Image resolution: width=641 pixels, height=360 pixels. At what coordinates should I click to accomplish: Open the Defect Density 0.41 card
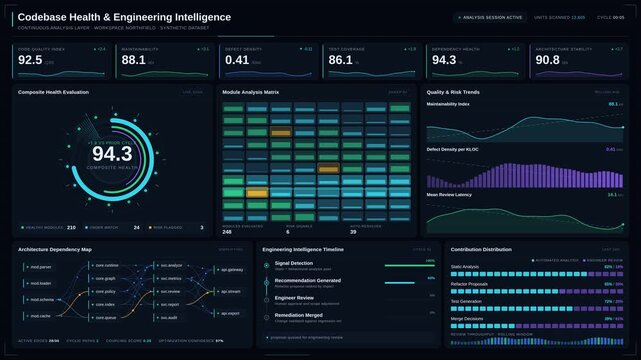pos(268,61)
